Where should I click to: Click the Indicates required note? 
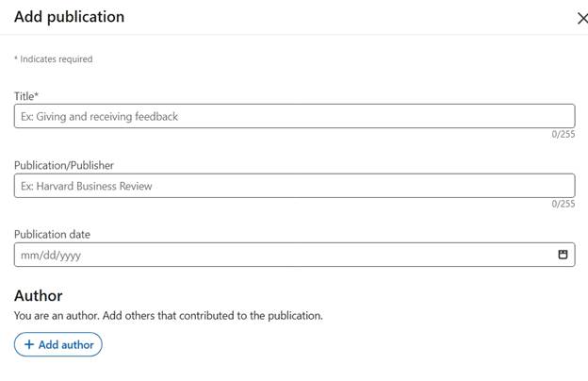[x=54, y=58]
